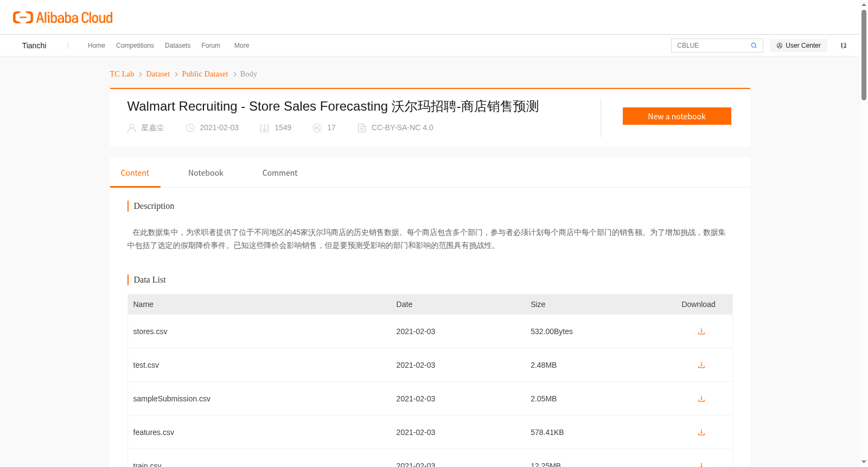Go to TC Lab breadcrumb

[122, 74]
